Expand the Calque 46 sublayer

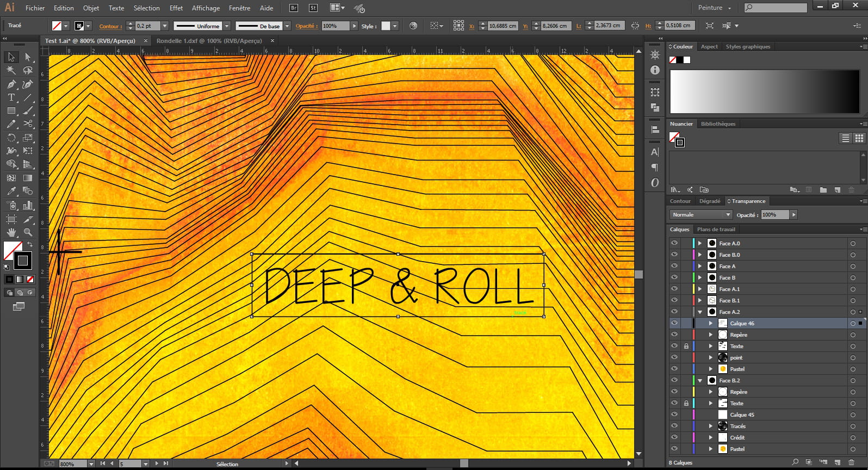coord(711,323)
